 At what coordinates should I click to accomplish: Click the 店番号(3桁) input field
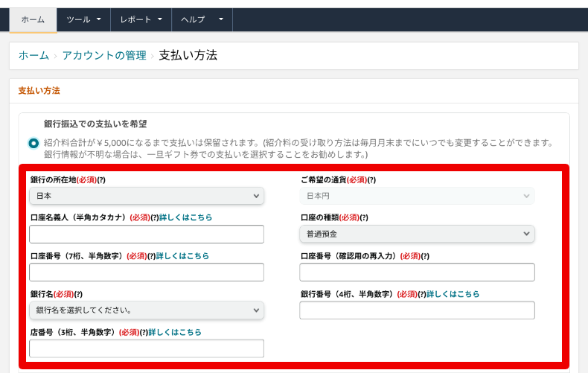tap(147, 348)
